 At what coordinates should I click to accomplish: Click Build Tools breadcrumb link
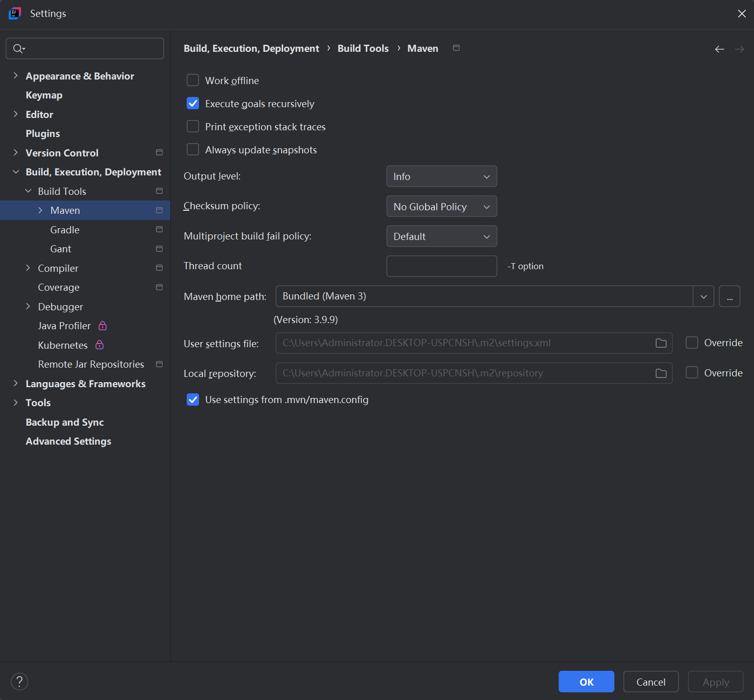click(x=363, y=48)
